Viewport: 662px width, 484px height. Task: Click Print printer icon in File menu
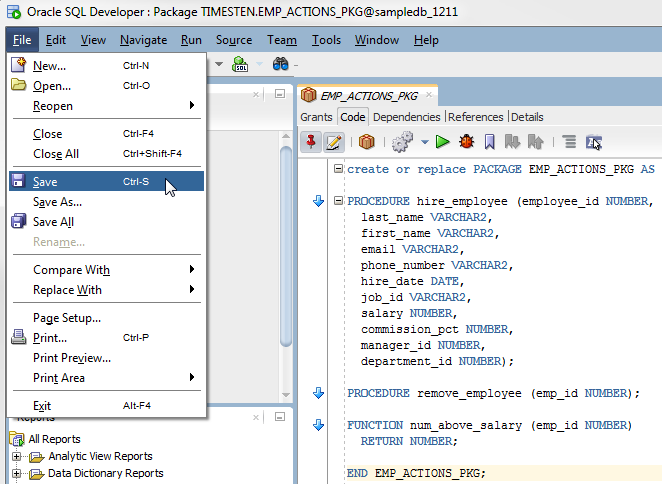(18, 337)
